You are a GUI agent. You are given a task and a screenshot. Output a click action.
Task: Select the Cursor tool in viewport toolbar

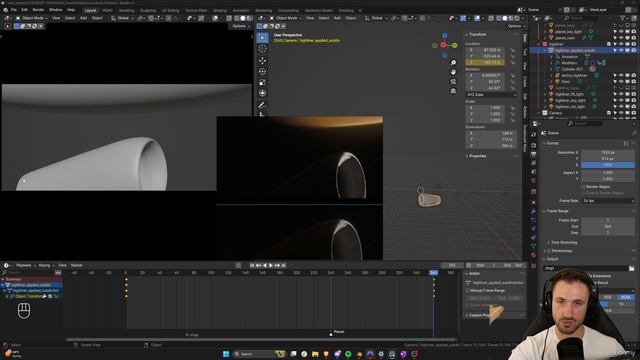(x=262, y=49)
